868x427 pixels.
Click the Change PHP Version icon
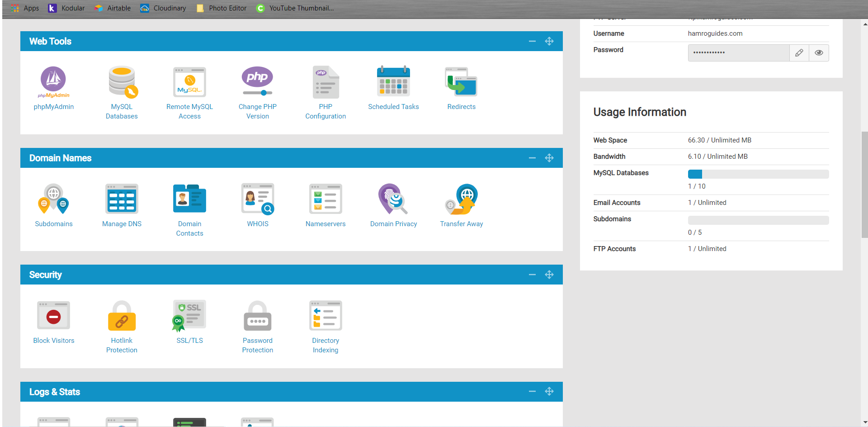pyautogui.click(x=257, y=81)
